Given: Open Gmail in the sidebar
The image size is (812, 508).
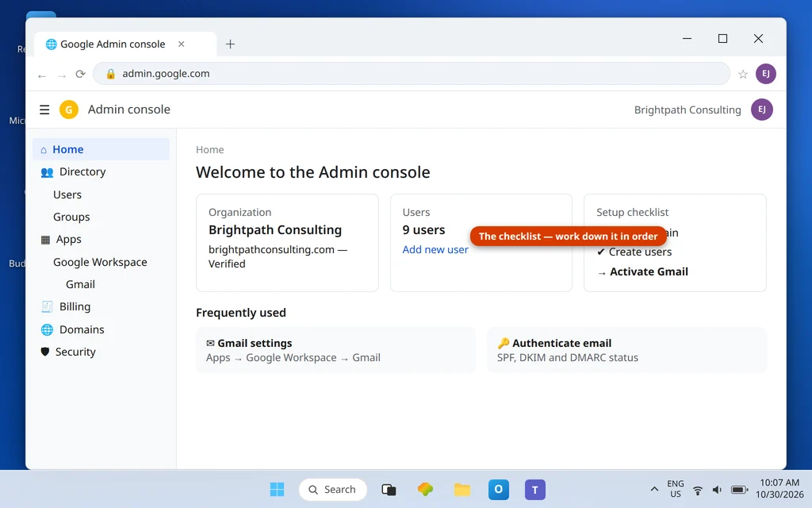Looking at the screenshot, I should pyautogui.click(x=101, y=284).
